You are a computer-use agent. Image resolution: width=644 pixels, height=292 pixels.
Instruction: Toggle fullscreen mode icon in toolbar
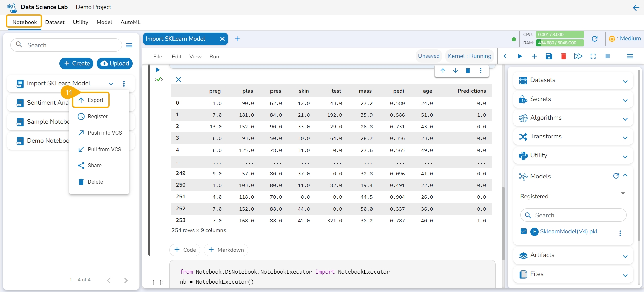pos(593,56)
